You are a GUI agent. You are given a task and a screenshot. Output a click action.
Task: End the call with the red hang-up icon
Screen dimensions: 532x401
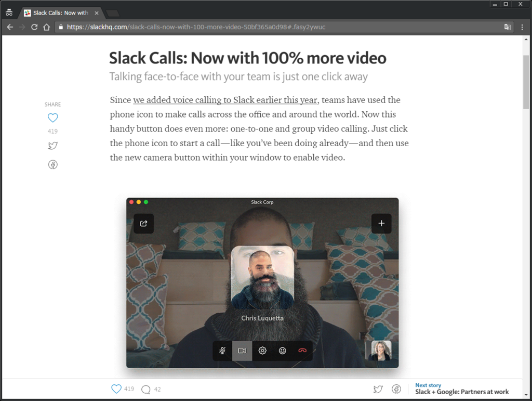point(302,351)
